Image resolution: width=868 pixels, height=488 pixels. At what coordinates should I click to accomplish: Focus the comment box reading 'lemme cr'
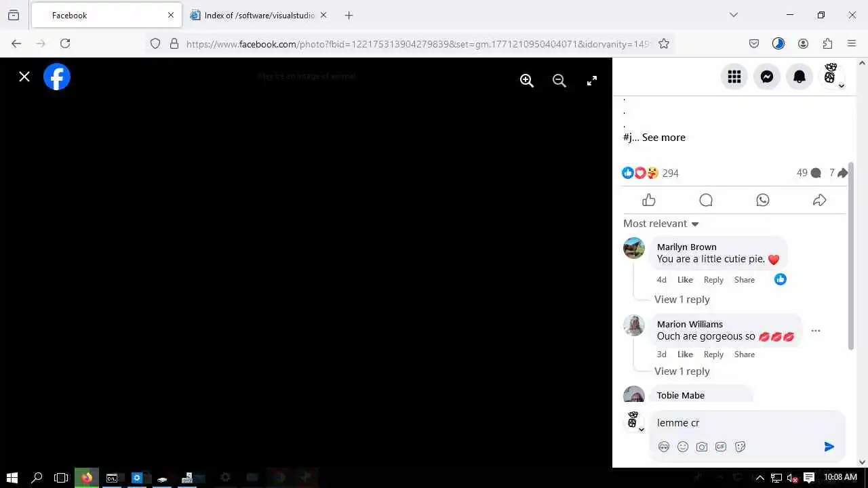(x=747, y=423)
